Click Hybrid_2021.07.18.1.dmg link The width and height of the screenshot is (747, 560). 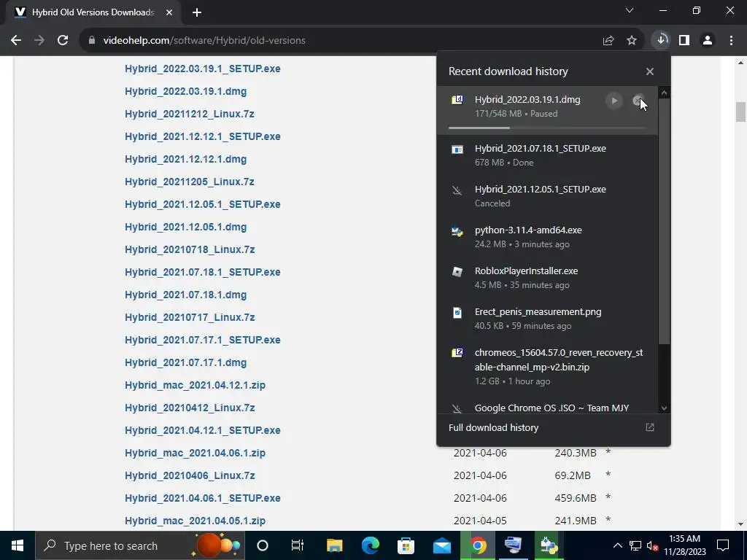(186, 295)
